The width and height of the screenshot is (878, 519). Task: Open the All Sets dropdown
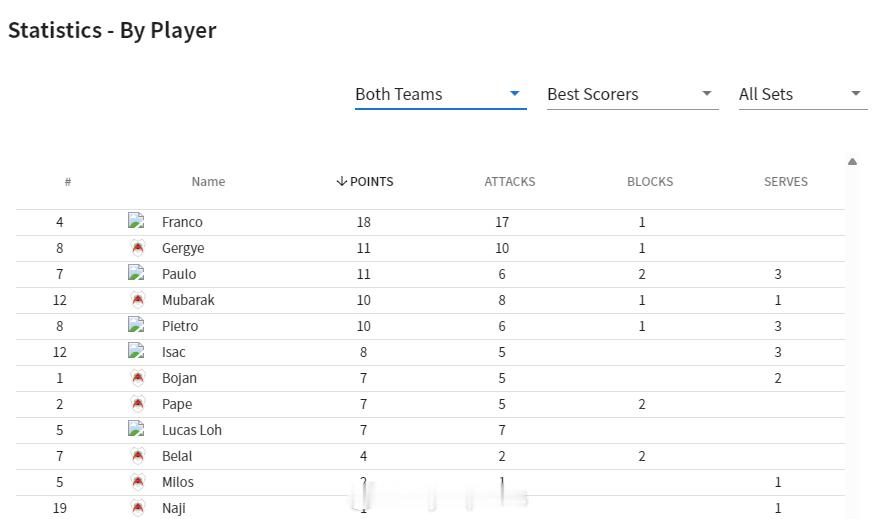(802, 94)
